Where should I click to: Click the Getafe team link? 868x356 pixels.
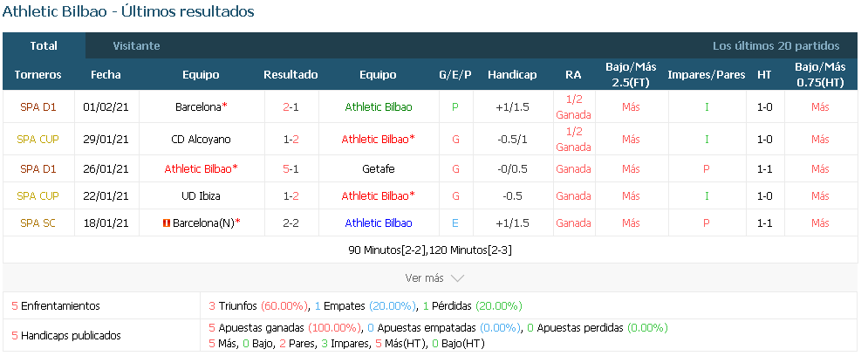coord(378,168)
